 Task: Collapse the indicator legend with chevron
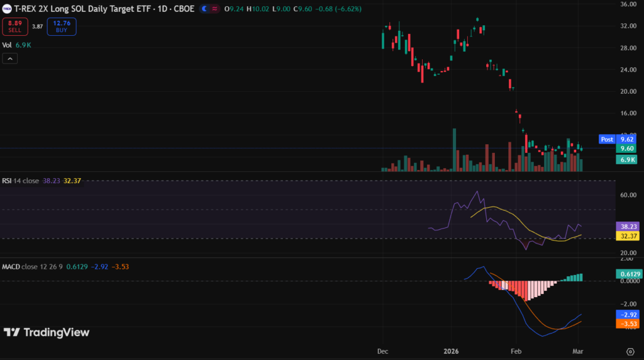pos(10,59)
